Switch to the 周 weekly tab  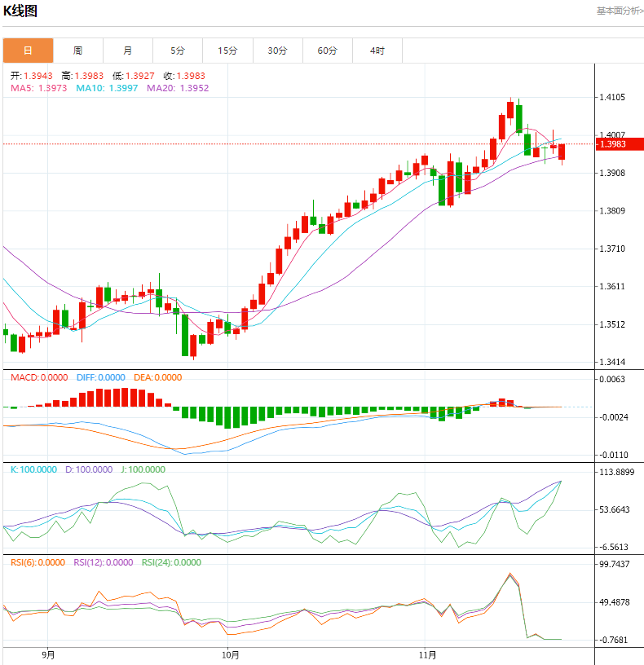(x=77, y=51)
